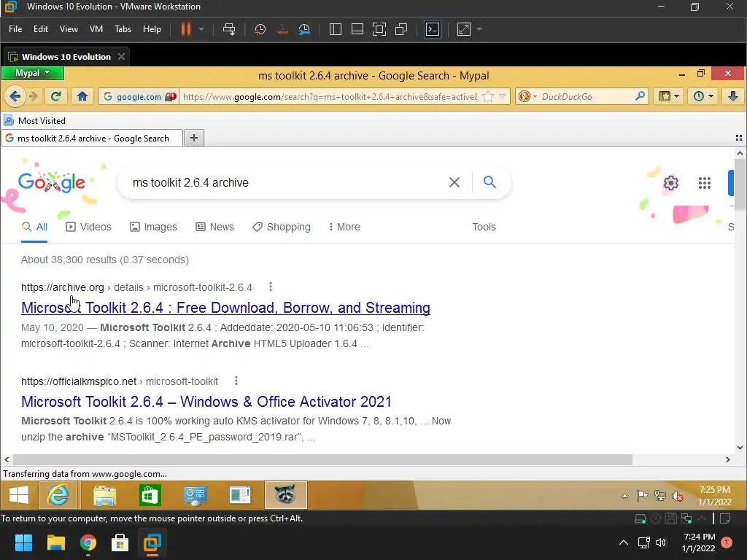The height and width of the screenshot is (560, 747).
Task: Open the officialkmspico.net result options menu
Action: click(x=236, y=381)
